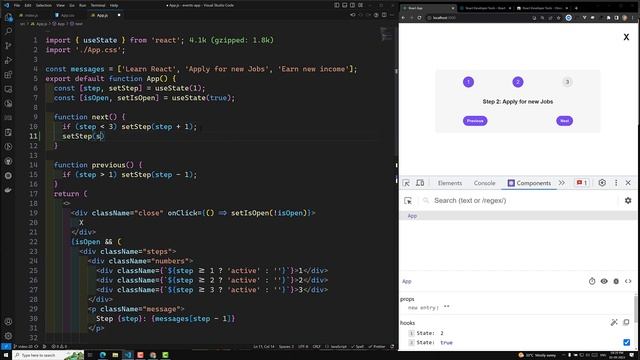The height and width of the screenshot is (360, 640).
Task: Toggle the isOpen State true checkbox in hooks
Action: (627, 342)
